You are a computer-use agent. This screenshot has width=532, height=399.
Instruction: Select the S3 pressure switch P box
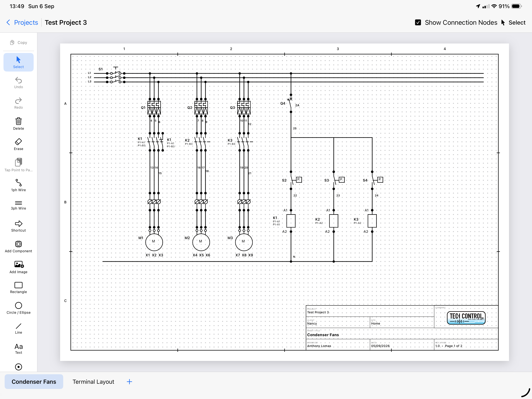[342, 180]
